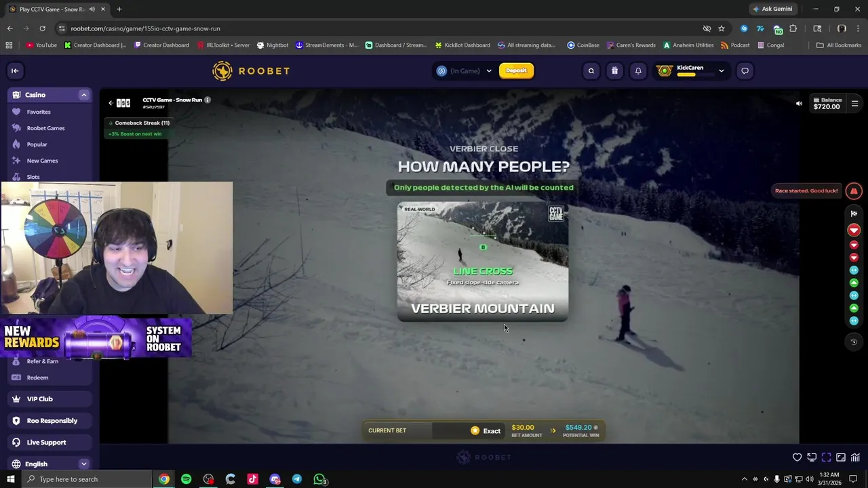Open the gift rewards icon
The height and width of the screenshot is (488, 868).
tap(614, 70)
